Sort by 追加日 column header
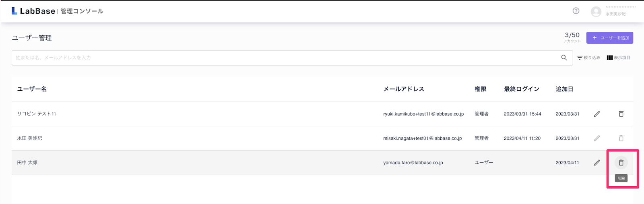Image resolution: width=644 pixels, height=204 pixels. [x=564, y=89]
